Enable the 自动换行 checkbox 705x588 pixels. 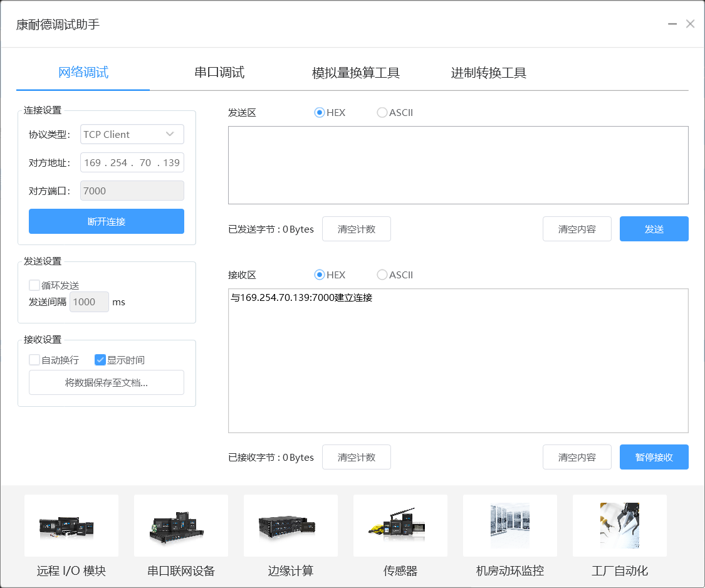[x=34, y=360]
